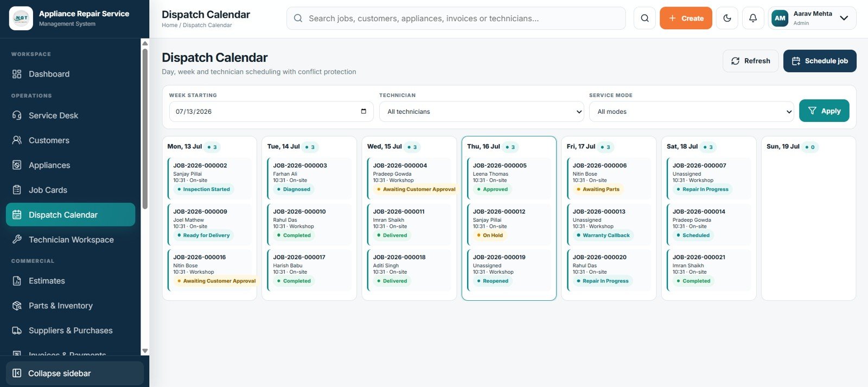
Task: Click the Create button
Action: 686,18
